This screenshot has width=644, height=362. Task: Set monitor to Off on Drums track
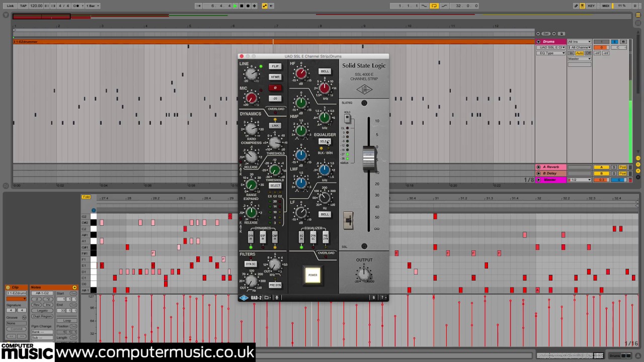[588, 53]
